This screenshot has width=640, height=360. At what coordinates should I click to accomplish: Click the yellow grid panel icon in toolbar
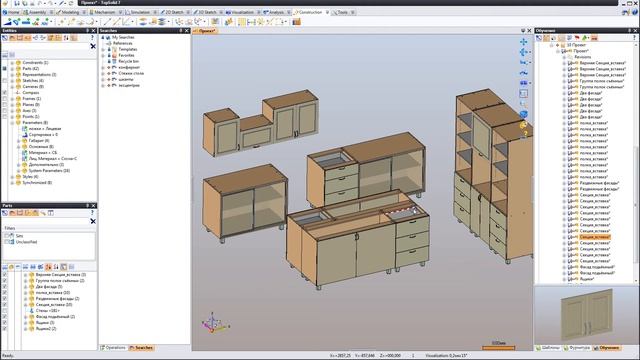tap(242, 22)
